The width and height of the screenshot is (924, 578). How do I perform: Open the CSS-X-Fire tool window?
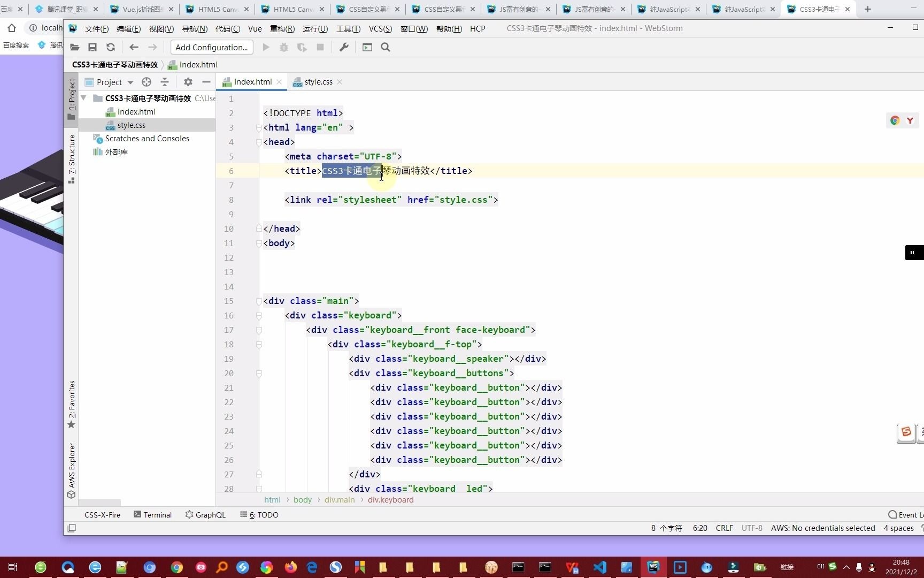(x=102, y=515)
